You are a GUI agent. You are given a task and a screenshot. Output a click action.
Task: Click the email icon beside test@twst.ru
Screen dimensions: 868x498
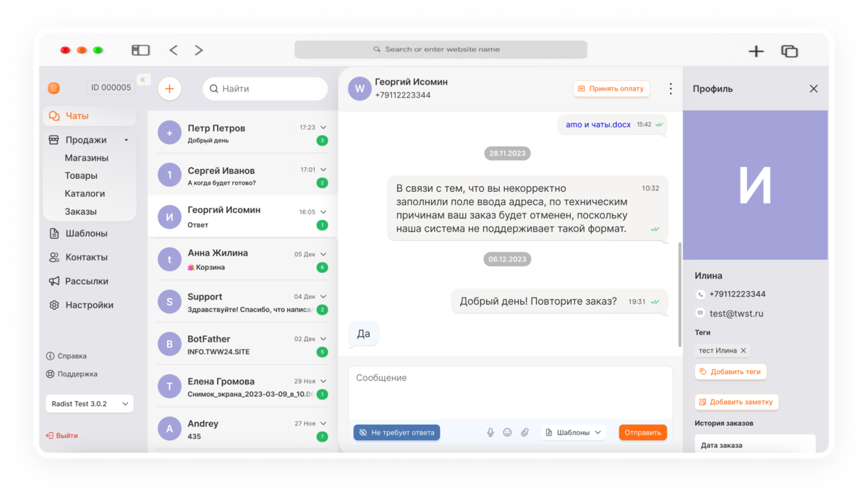(x=700, y=313)
